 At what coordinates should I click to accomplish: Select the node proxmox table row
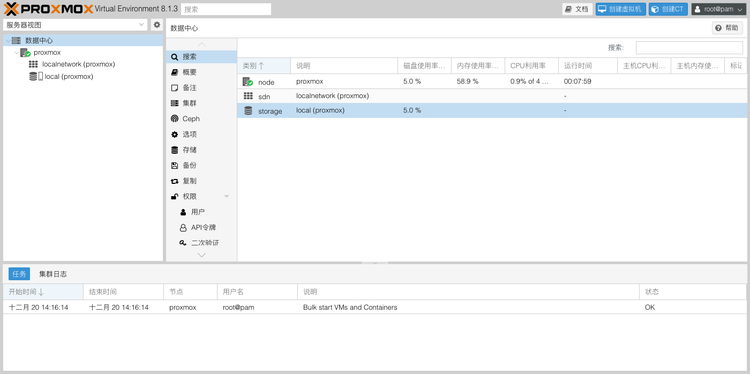tap(493, 81)
